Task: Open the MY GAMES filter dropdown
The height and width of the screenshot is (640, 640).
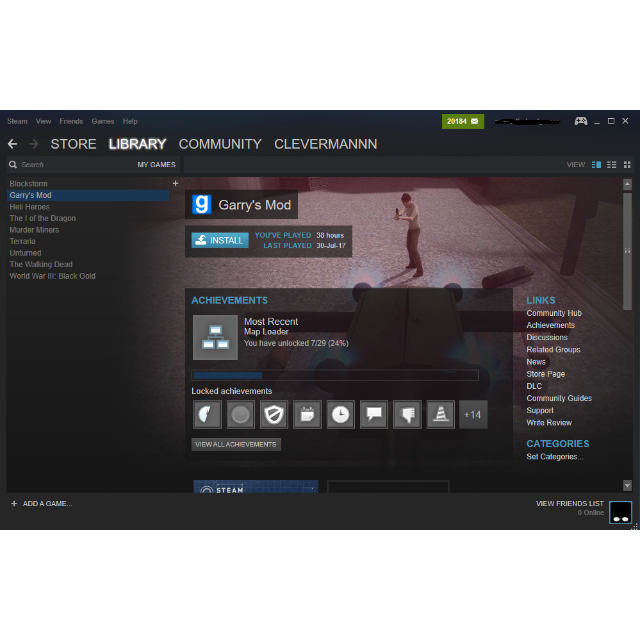Action: [156, 164]
